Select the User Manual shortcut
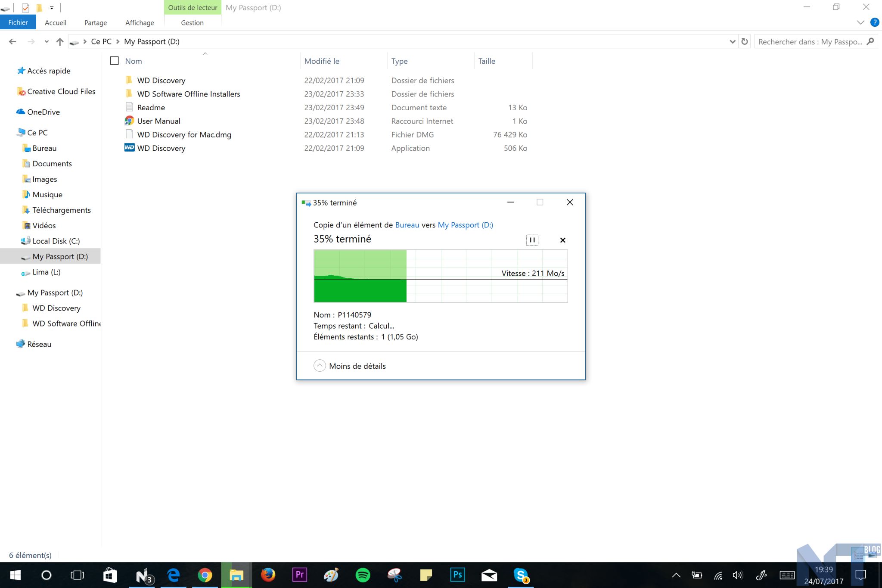The width and height of the screenshot is (882, 588). click(x=158, y=121)
